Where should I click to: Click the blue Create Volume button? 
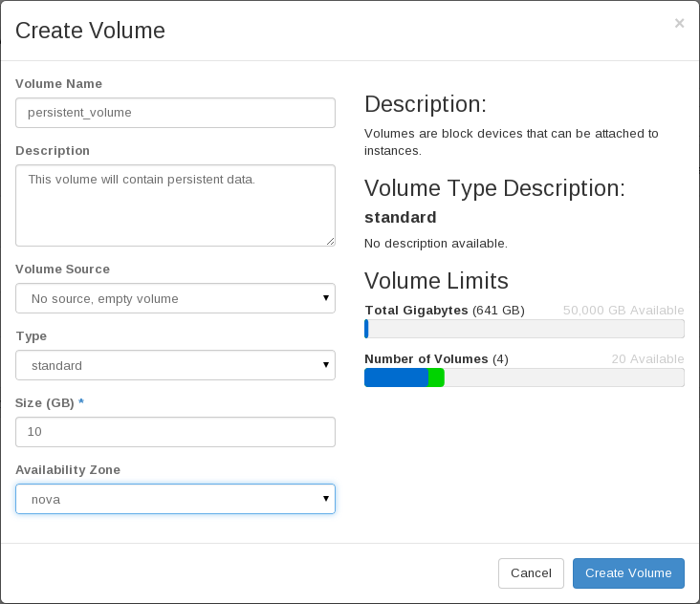[x=628, y=573]
